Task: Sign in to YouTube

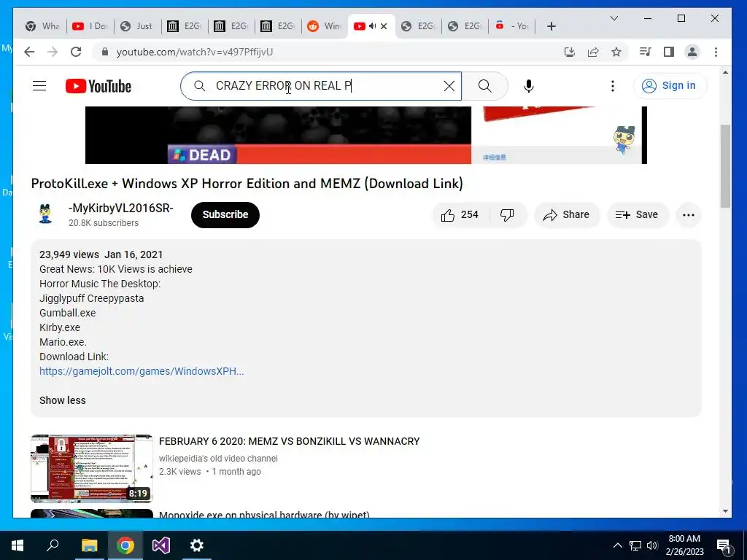Action: pos(670,86)
